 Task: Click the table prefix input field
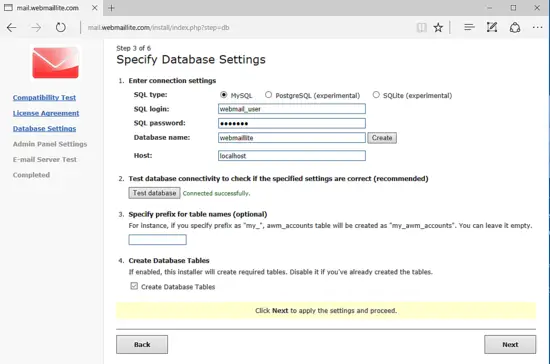[x=157, y=240]
